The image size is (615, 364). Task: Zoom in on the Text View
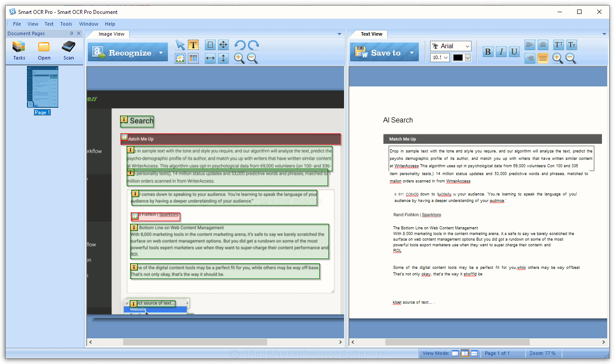pos(558,58)
